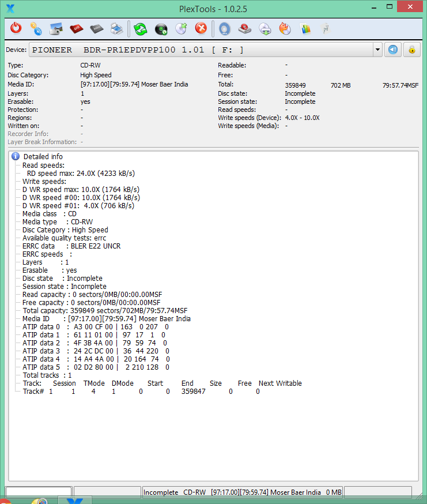This screenshot has width=427, height=504.
Task: Click the blue arrow button beside device
Action: click(x=393, y=50)
